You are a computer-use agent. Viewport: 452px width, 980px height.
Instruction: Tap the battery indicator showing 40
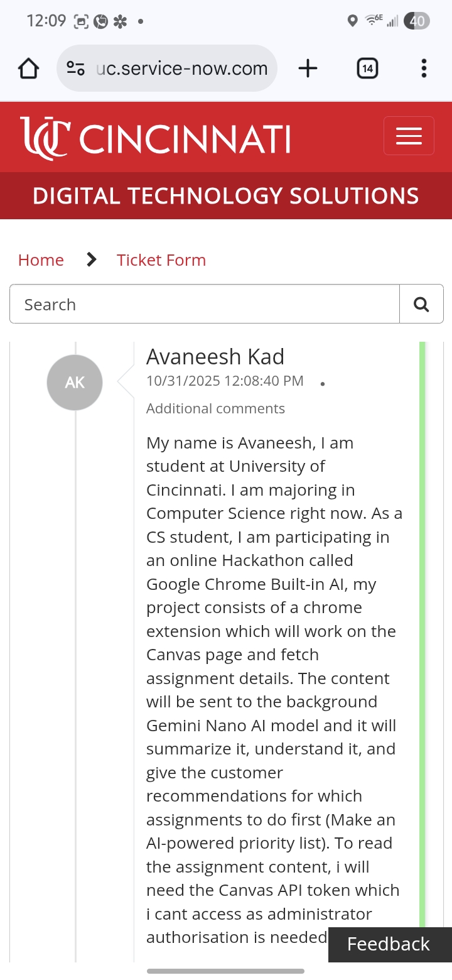[x=417, y=21]
